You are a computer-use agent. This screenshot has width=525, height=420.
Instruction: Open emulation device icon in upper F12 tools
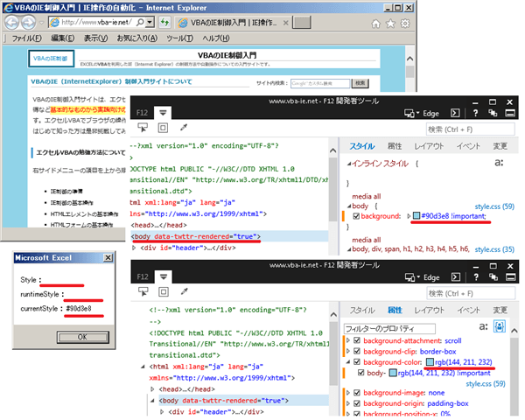click(x=409, y=114)
